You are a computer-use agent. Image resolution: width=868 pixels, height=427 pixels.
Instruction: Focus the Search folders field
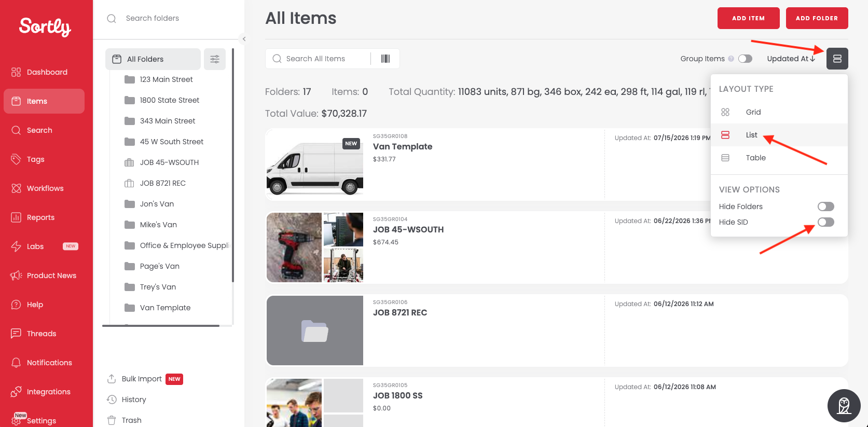(169, 18)
